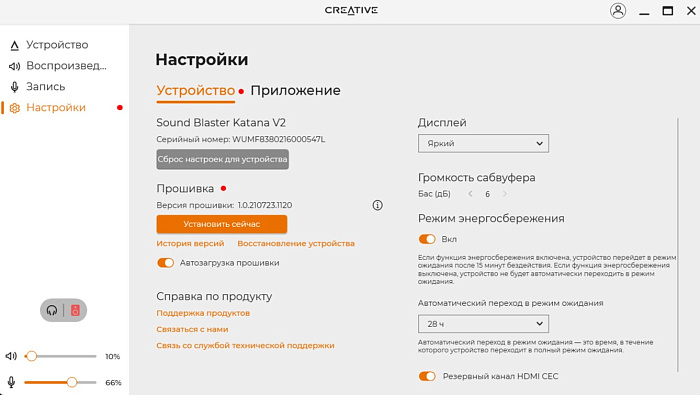Mute the speaker volume icon
This screenshot has width=700, height=395.
pyautogui.click(x=11, y=356)
